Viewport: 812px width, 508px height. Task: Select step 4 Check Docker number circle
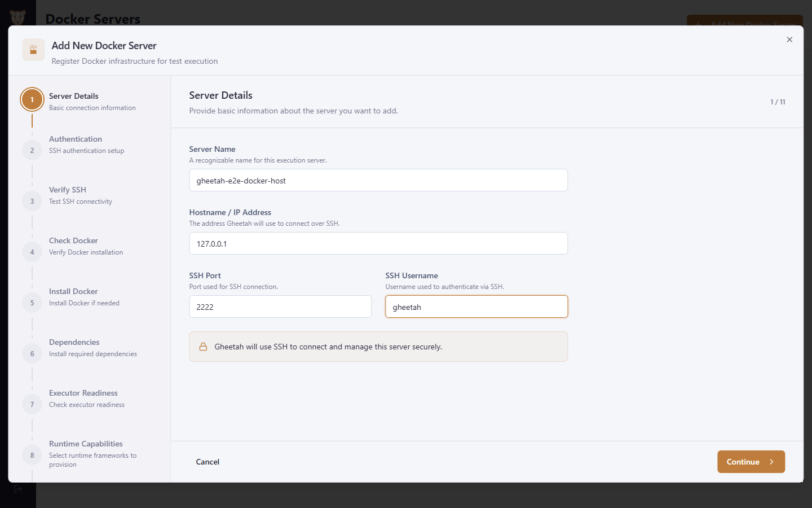click(x=32, y=252)
